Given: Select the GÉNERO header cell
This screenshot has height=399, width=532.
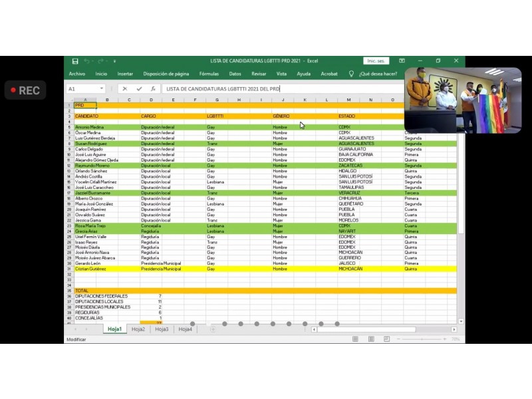Looking at the screenshot, I should tap(283, 116).
